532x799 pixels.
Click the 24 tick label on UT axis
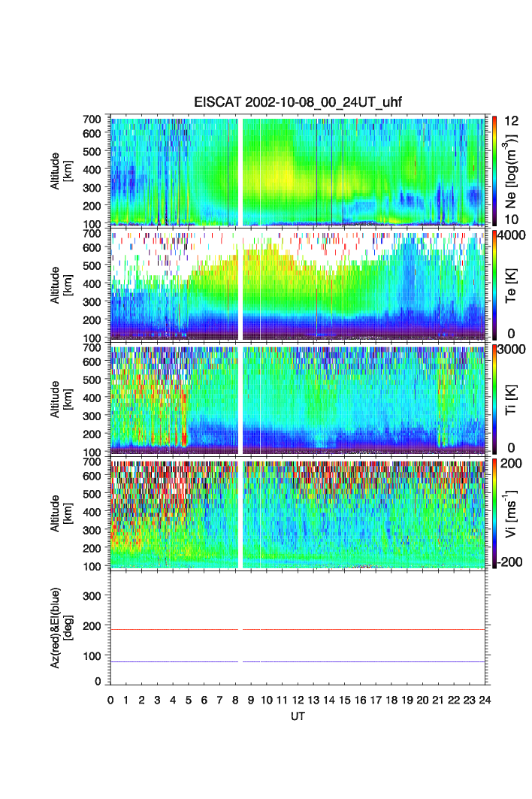(x=485, y=700)
